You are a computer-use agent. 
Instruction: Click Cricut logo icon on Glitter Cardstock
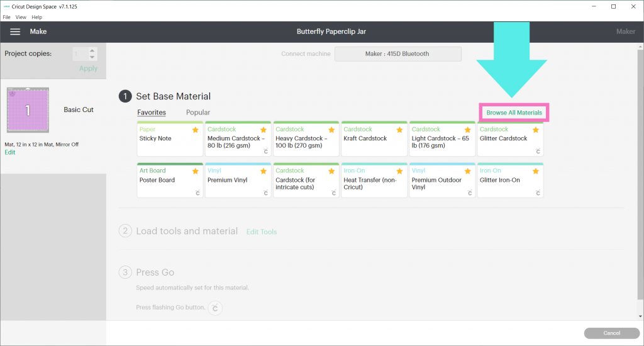pyautogui.click(x=538, y=151)
